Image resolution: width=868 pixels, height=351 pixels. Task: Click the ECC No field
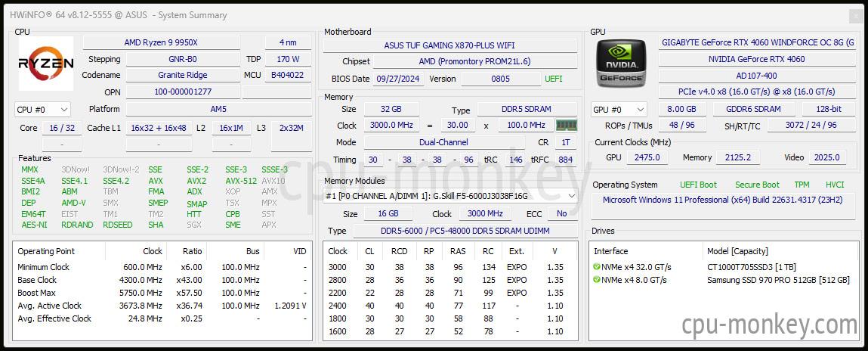(562, 213)
